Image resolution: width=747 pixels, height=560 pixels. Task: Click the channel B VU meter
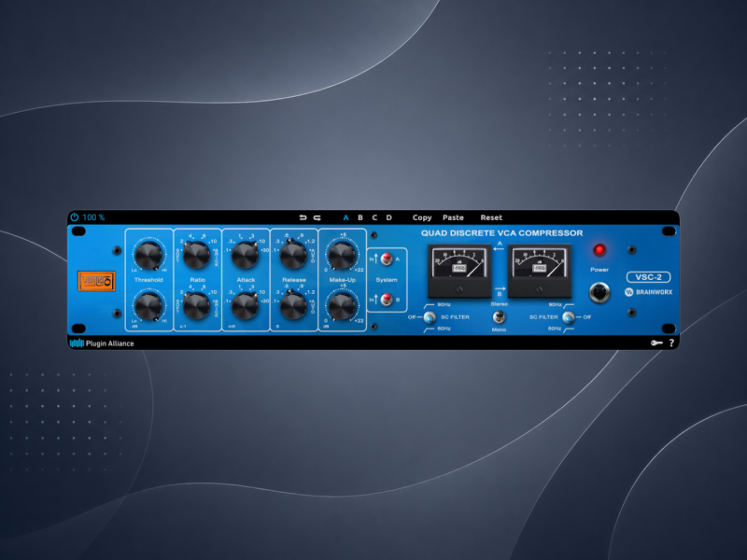point(540,271)
